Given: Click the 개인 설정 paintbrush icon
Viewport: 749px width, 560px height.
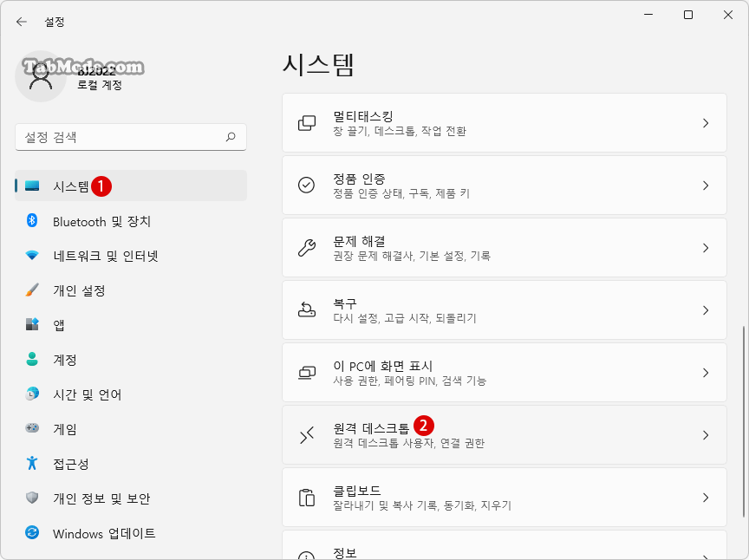Looking at the screenshot, I should coord(32,290).
